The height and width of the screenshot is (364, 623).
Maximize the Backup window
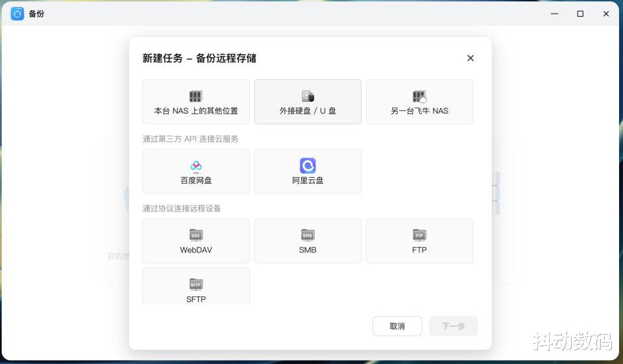tap(580, 14)
